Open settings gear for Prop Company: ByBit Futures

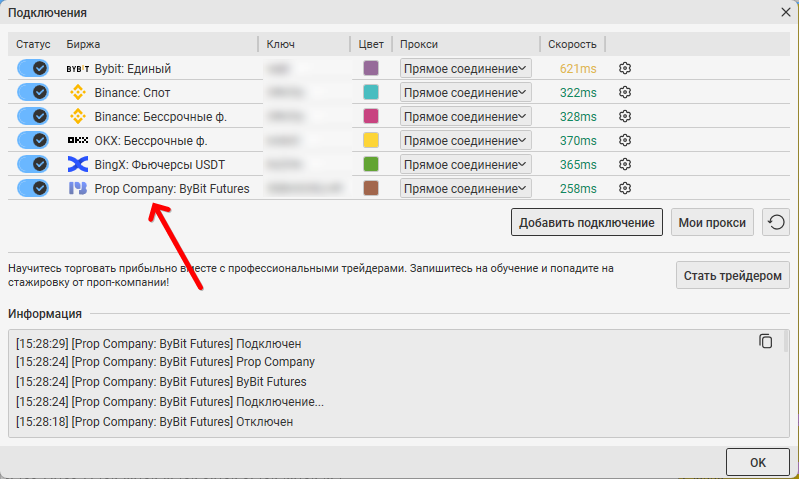[x=625, y=188]
